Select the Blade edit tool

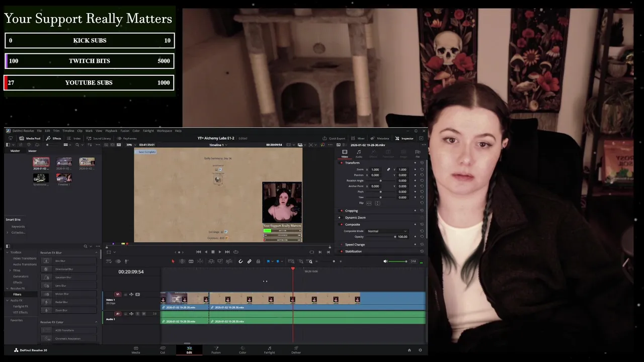pyautogui.click(x=191, y=261)
